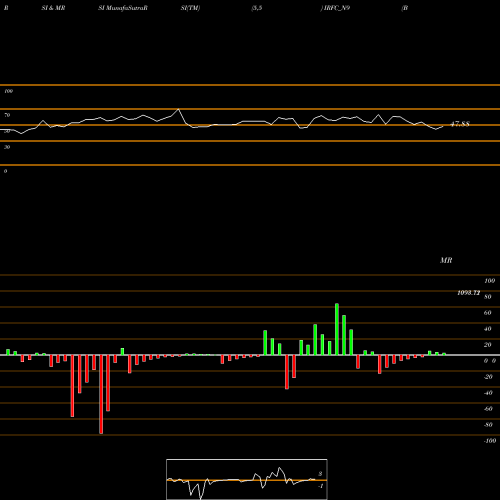Viewport: 500px width, 500px height.
Task: Click the '(5,5' parameter text
Action: click(x=257, y=8)
